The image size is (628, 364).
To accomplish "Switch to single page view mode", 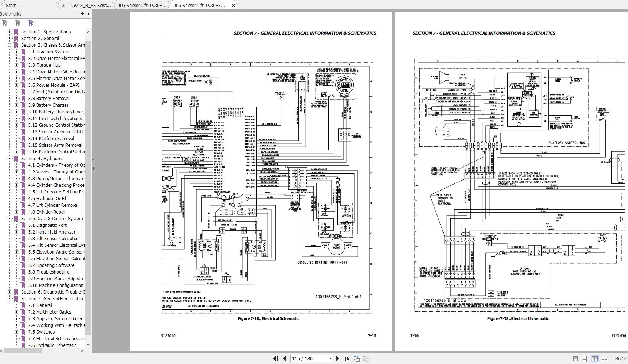I will click(575, 358).
